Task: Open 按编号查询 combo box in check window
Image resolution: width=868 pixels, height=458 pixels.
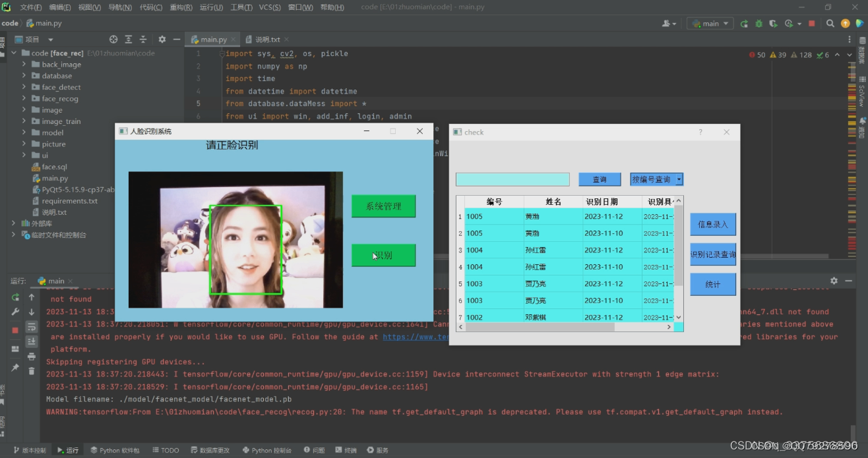Action: coord(656,179)
